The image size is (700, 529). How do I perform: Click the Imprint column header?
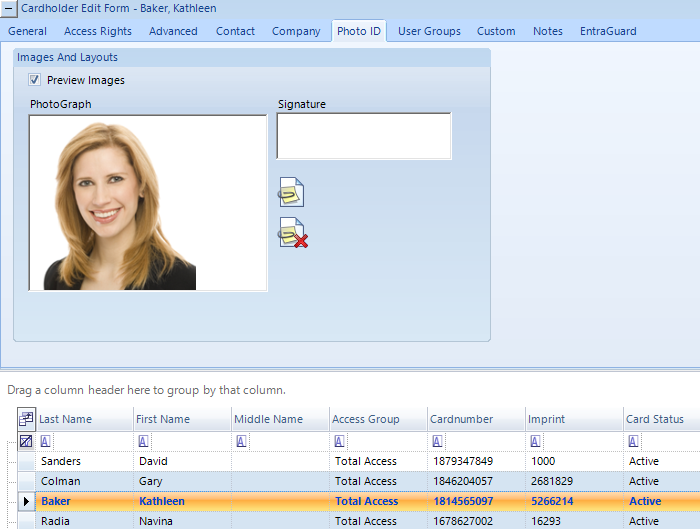pos(547,419)
